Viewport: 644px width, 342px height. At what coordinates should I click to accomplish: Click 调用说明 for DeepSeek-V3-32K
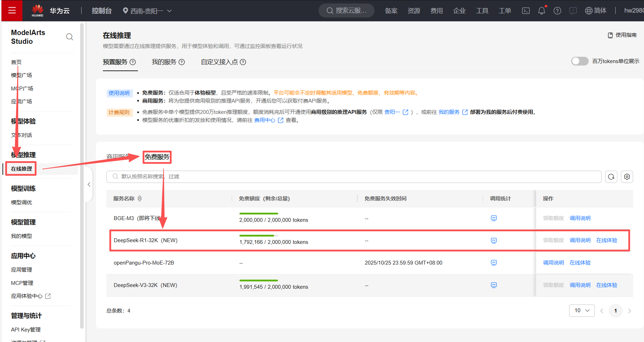pos(580,285)
